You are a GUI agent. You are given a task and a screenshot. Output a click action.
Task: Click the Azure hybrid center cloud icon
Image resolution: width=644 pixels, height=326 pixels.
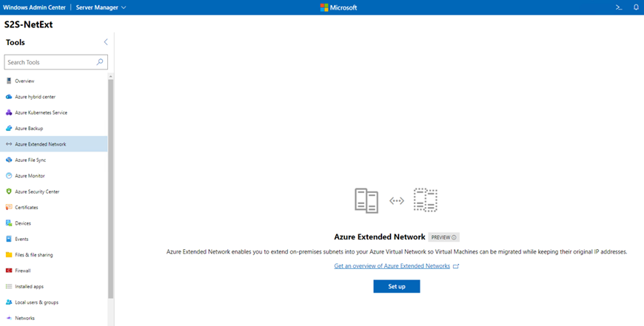9,97
